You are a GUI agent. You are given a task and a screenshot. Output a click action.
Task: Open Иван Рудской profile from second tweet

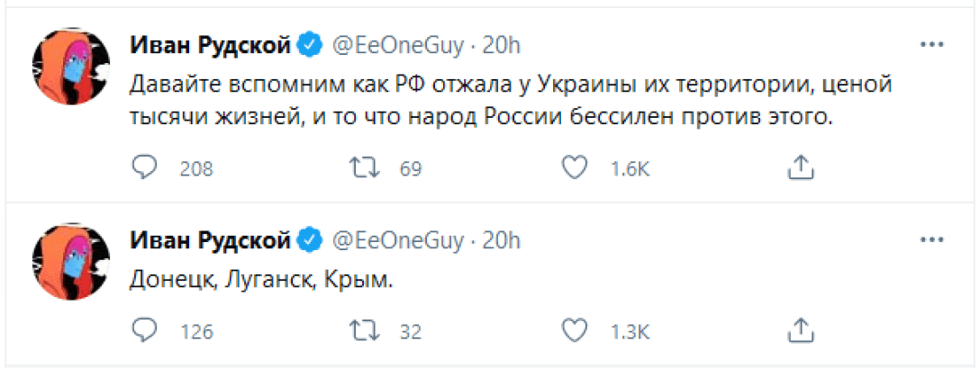[x=211, y=240]
